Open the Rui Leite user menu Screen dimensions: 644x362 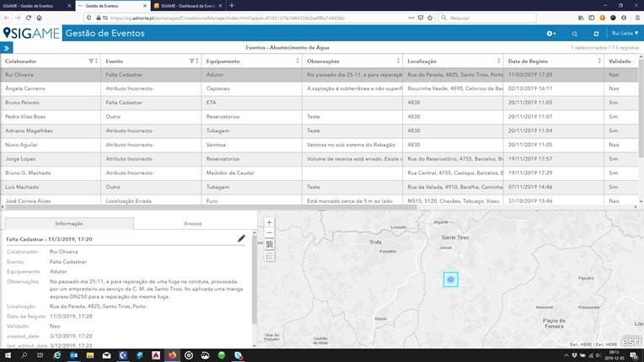[x=625, y=33]
